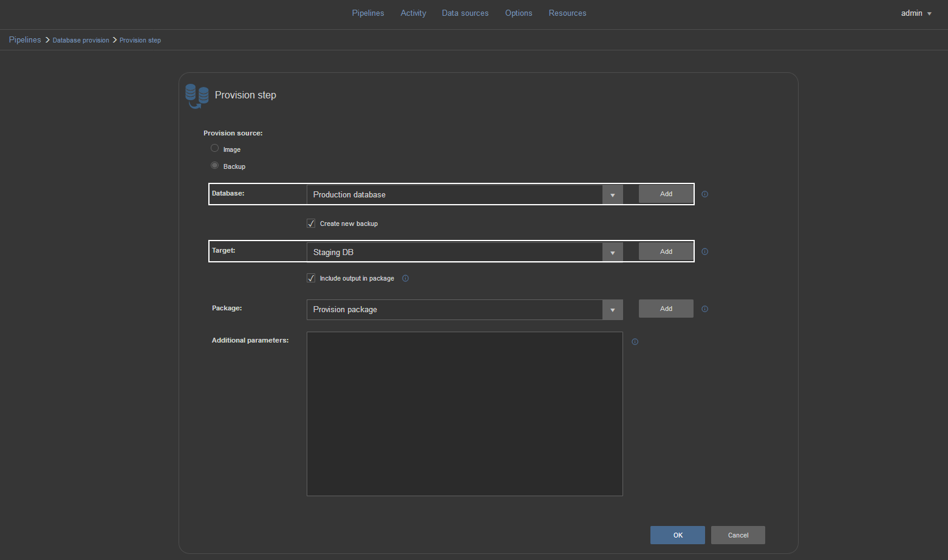Go to Data sources tab
The height and width of the screenshot is (560, 948).
point(465,13)
